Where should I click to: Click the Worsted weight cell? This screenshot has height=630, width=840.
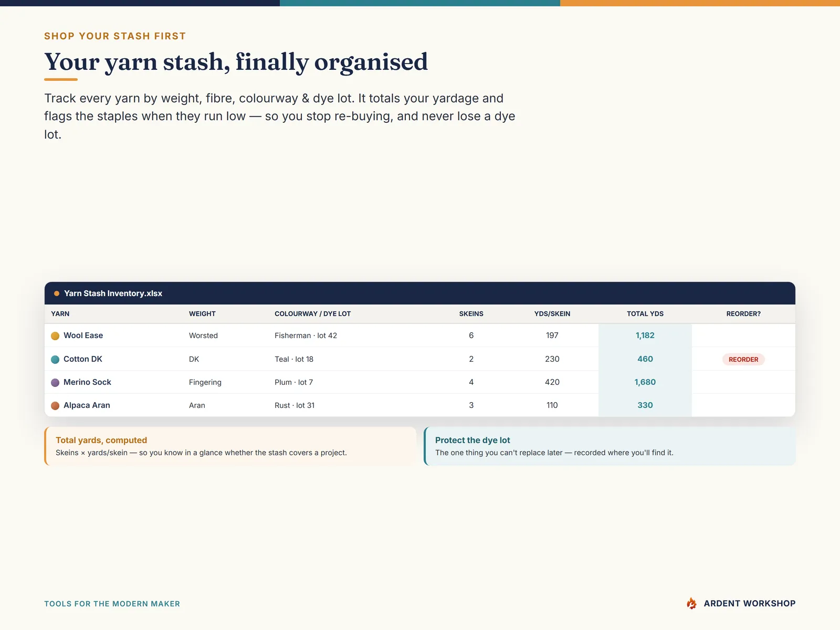pyautogui.click(x=203, y=335)
